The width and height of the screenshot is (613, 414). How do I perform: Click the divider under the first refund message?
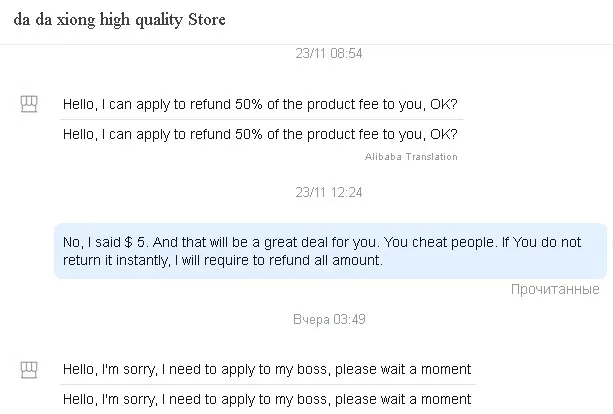click(x=260, y=119)
